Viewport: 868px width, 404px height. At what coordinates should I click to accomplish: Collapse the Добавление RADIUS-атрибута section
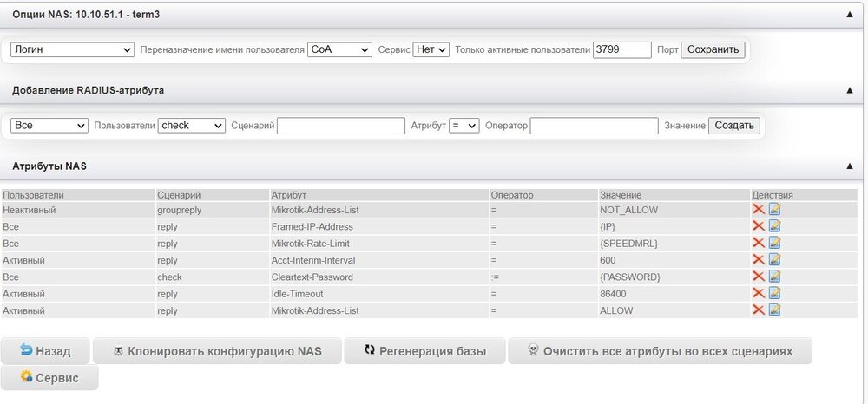click(849, 90)
